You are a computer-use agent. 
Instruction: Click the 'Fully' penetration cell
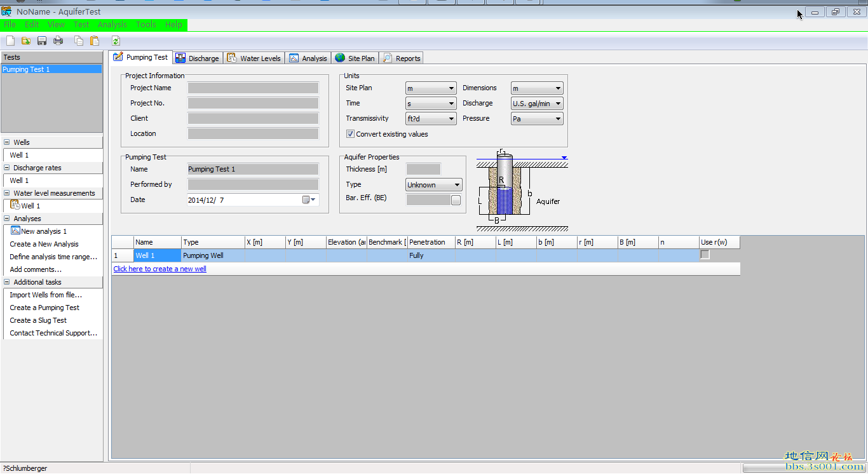tap(431, 255)
